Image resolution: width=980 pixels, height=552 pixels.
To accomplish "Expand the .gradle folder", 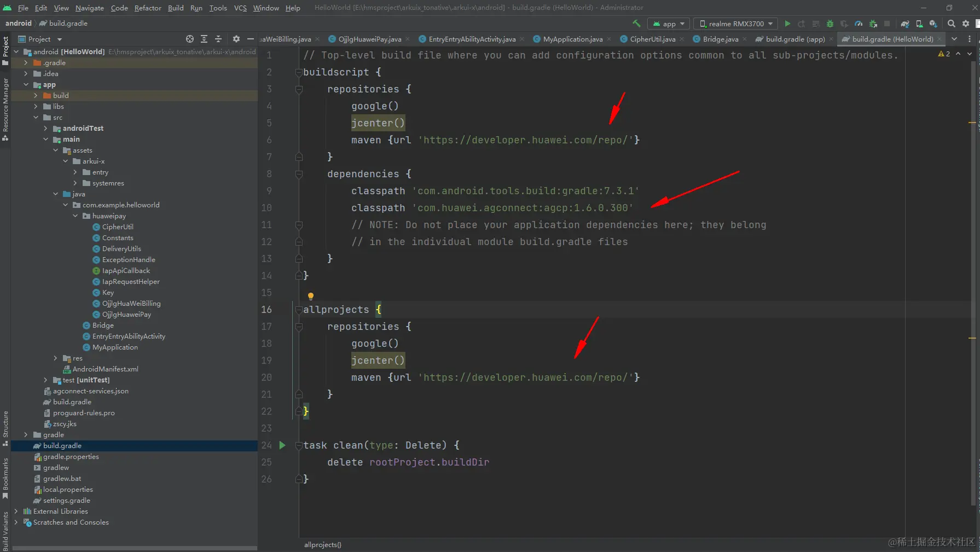I will coord(26,63).
